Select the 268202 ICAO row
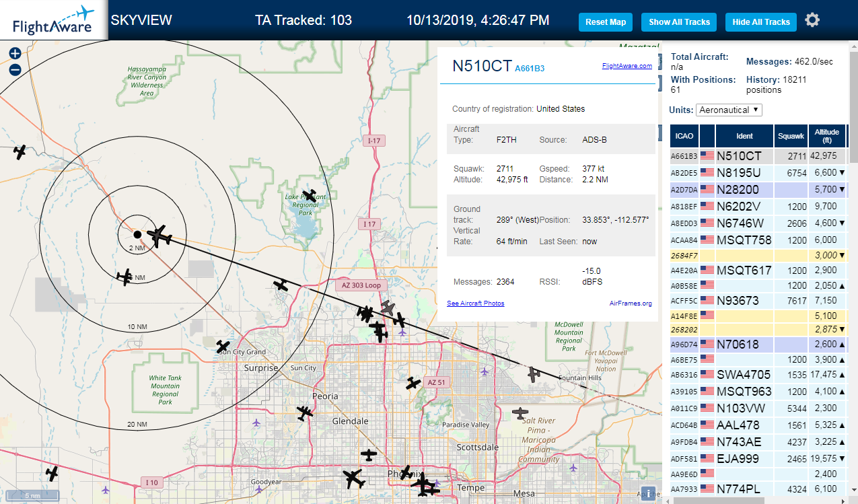The height and width of the screenshot is (504, 858). 759,329
